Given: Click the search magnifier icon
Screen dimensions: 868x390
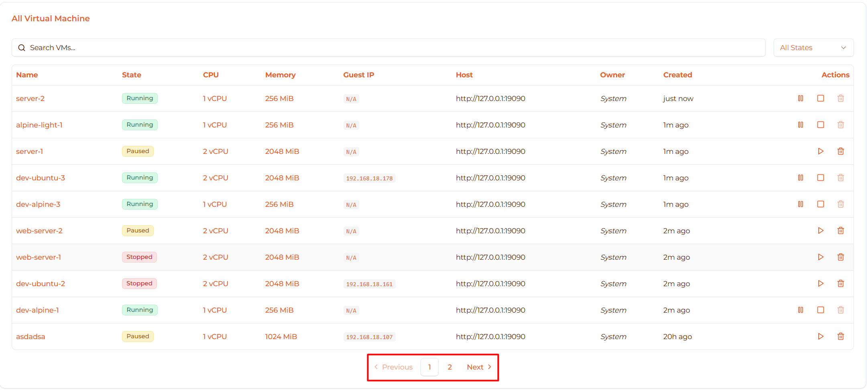Looking at the screenshot, I should click(x=22, y=47).
